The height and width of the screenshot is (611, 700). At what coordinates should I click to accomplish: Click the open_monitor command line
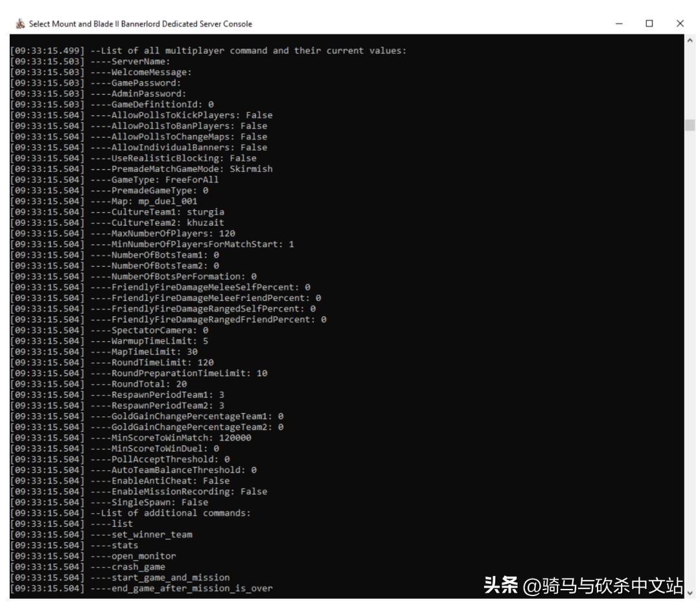[93, 556]
